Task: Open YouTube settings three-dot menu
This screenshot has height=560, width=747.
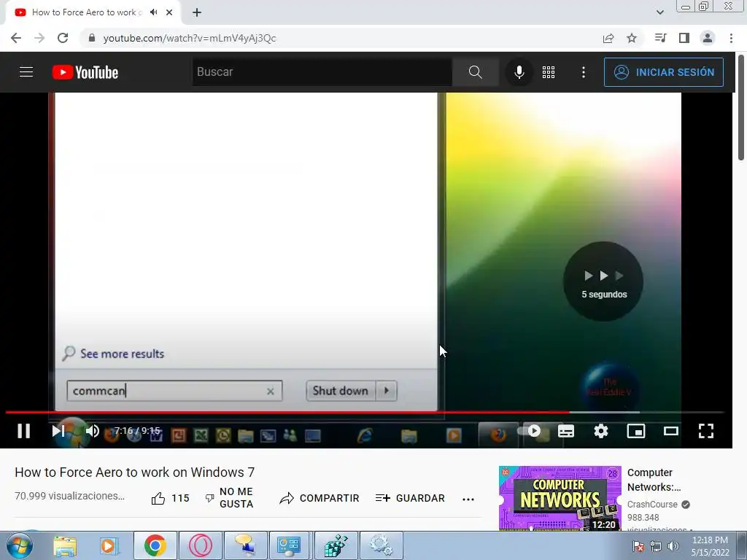Action: pos(584,72)
